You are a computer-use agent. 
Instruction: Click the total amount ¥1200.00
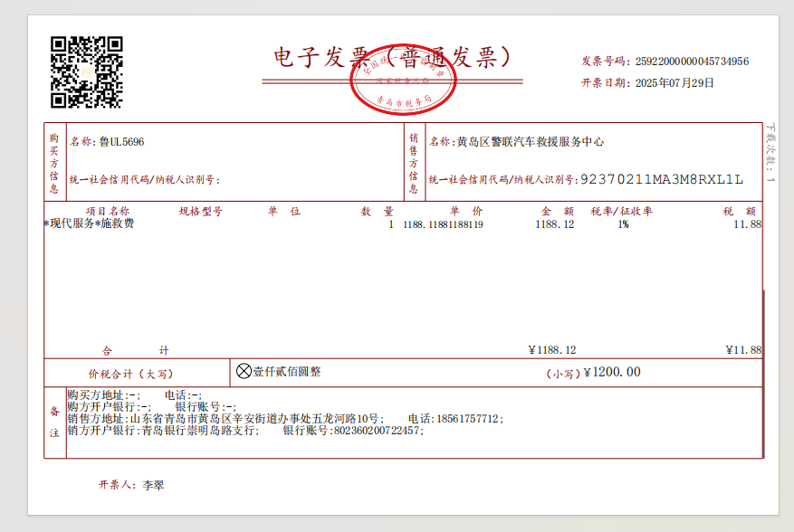[x=612, y=372]
